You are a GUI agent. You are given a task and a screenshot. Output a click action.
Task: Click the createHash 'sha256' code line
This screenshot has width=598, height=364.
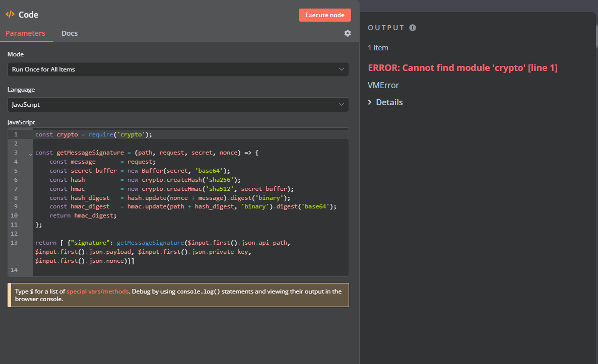(145, 180)
